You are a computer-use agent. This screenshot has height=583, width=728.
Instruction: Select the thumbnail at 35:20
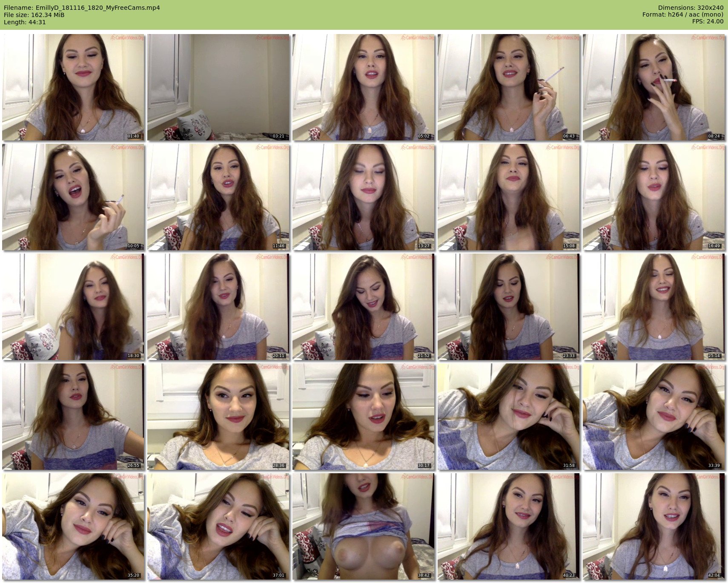point(73,526)
